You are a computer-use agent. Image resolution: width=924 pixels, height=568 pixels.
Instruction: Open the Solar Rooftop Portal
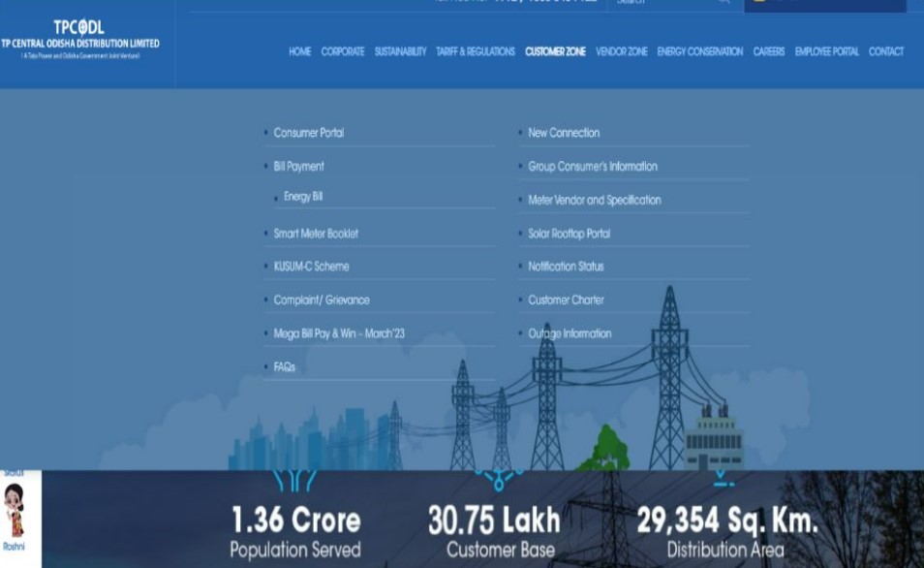570,233
